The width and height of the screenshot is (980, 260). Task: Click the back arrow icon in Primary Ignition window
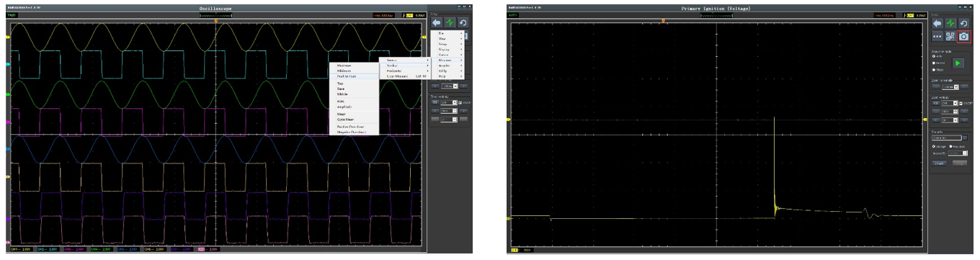(937, 24)
